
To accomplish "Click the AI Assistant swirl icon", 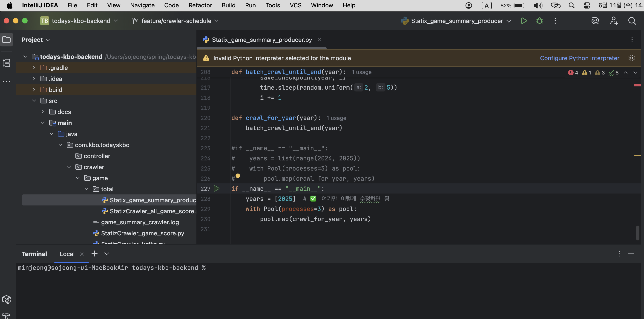I will click(595, 21).
